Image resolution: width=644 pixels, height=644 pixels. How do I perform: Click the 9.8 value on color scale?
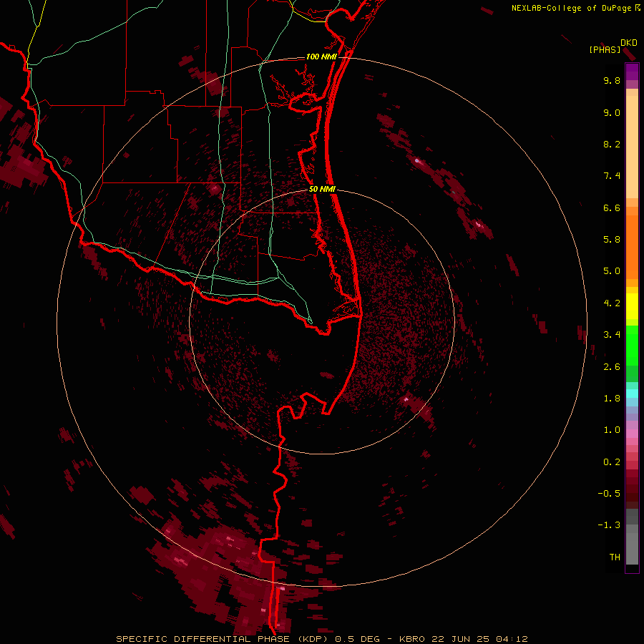pos(612,80)
